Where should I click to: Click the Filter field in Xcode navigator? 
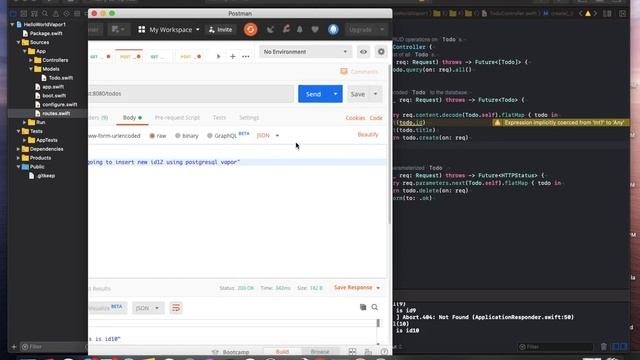tap(53, 347)
